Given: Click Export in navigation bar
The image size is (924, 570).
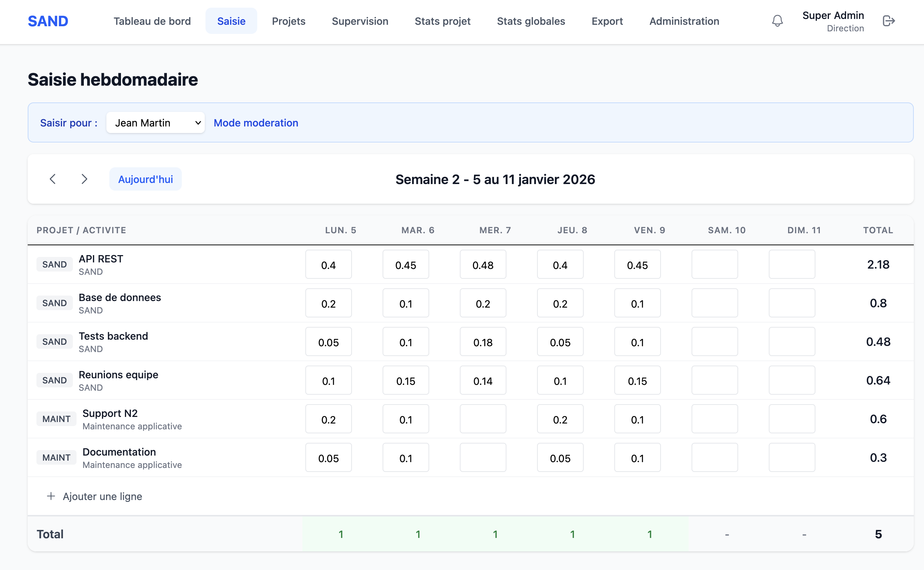Looking at the screenshot, I should pyautogui.click(x=607, y=21).
